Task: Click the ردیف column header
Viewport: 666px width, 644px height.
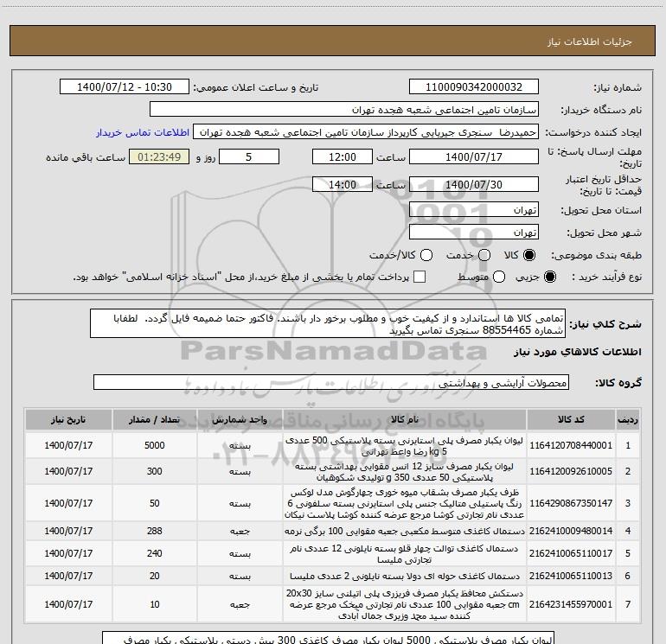Action: pos(628,419)
